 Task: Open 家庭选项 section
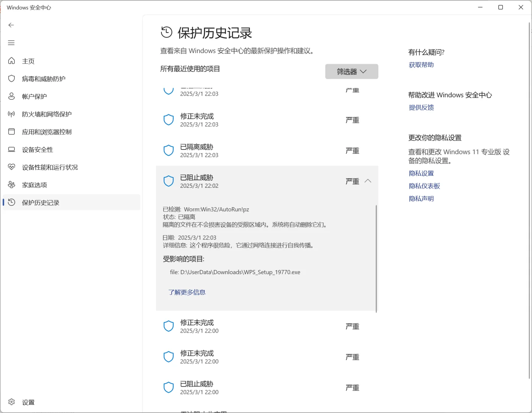[x=34, y=185]
